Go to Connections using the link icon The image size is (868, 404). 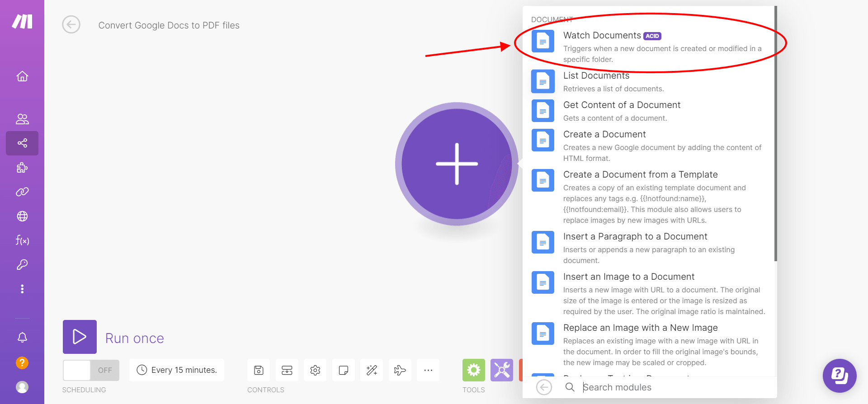pos(22,192)
